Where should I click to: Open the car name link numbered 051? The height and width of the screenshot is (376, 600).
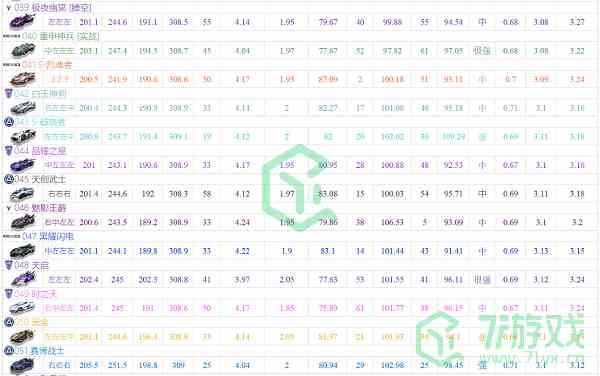tap(39, 350)
